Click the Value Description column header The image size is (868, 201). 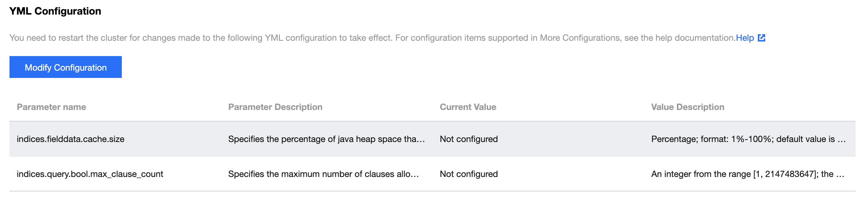click(x=687, y=107)
